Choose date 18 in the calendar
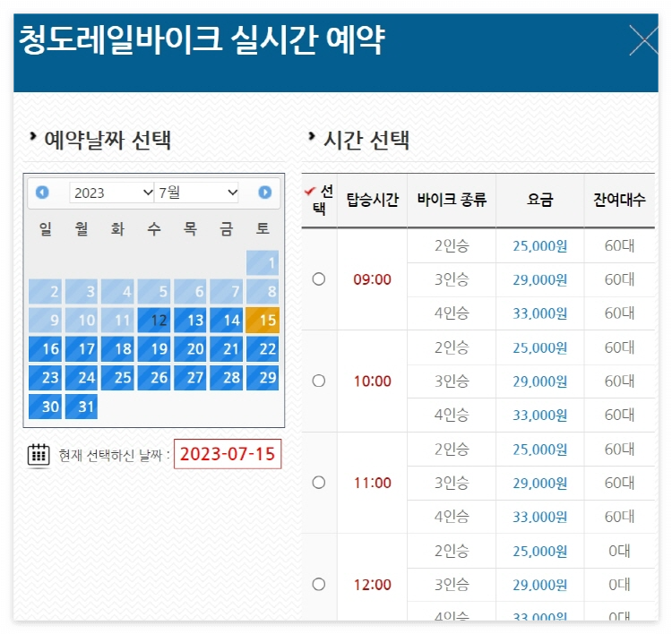Screen dimensions: 672x634 point(118,348)
